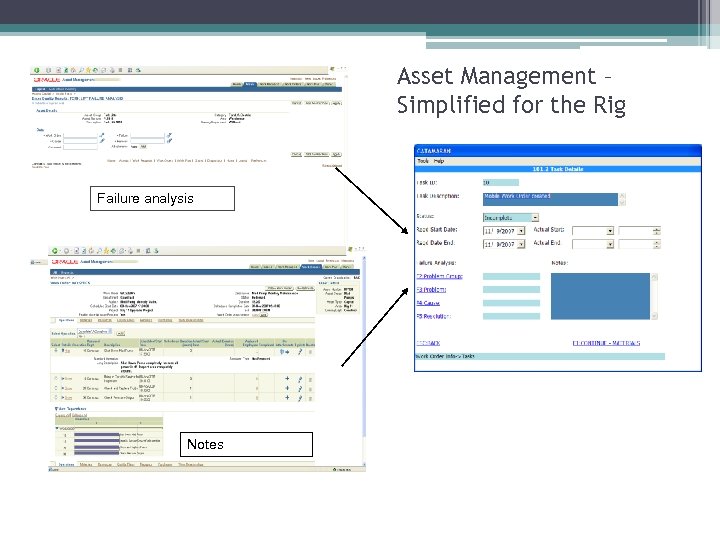Open the Help menu in Catamaran window

pyautogui.click(x=439, y=161)
